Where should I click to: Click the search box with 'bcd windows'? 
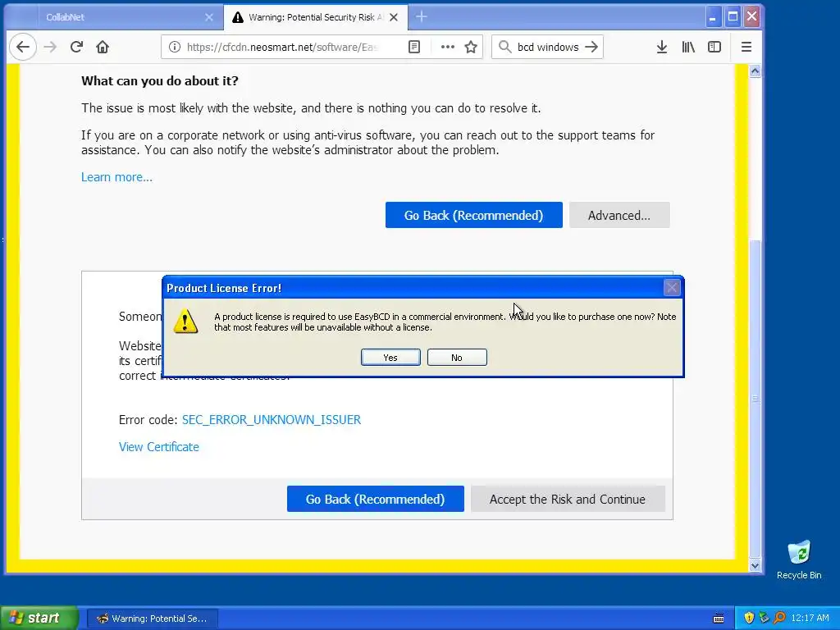coord(547,47)
